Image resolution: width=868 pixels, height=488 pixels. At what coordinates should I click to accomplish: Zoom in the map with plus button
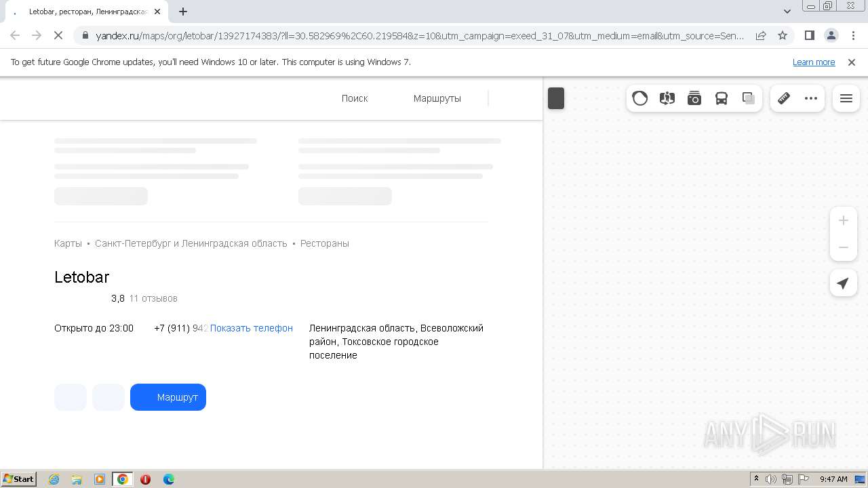coord(844,220)
